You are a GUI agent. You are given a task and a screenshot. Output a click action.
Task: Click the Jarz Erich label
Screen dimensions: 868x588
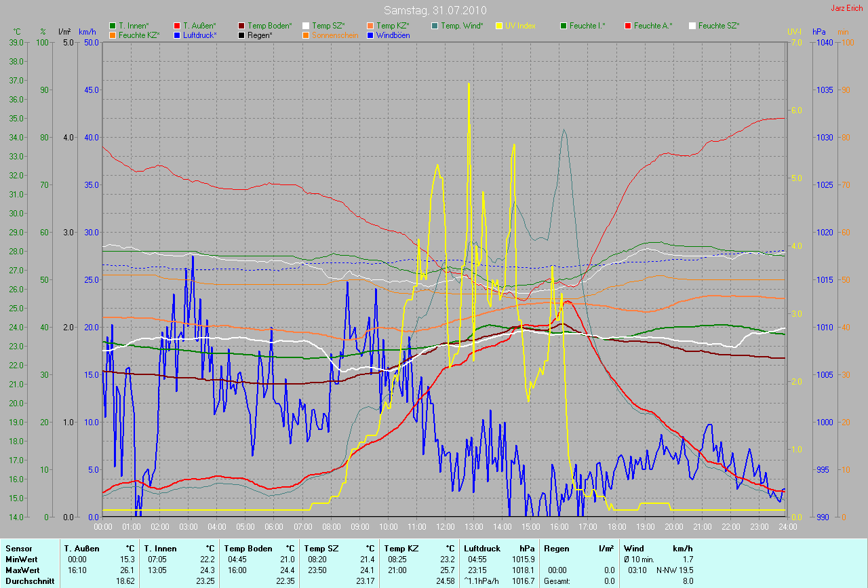pos(848,8)
